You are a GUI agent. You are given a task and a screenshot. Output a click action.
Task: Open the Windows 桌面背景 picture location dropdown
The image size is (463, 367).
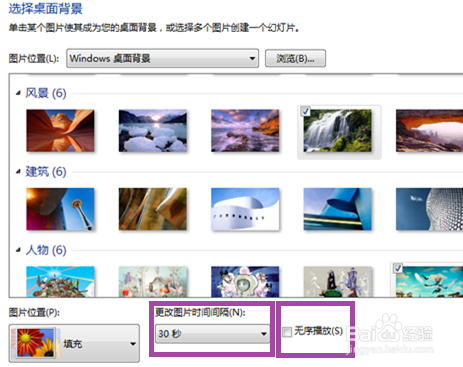coord(162,59)
